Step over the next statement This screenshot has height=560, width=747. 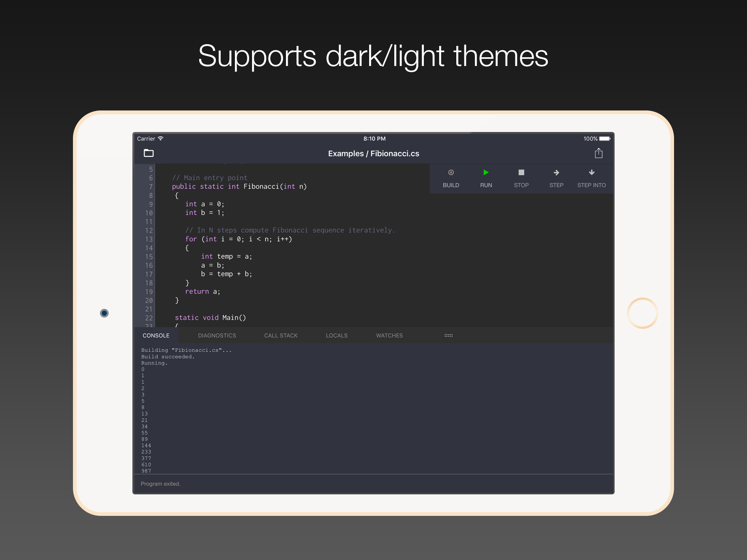point(556,178)
